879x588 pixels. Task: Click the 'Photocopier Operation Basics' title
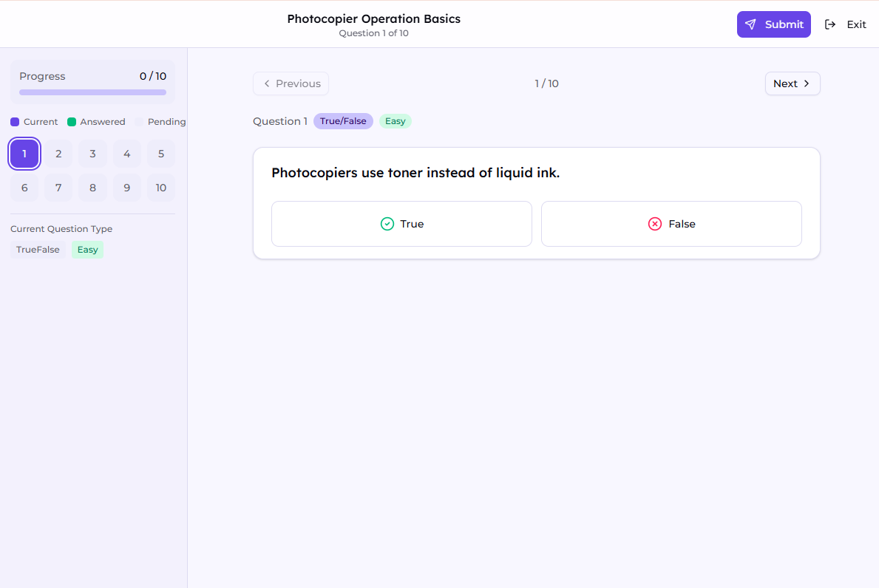click(374, 18)
